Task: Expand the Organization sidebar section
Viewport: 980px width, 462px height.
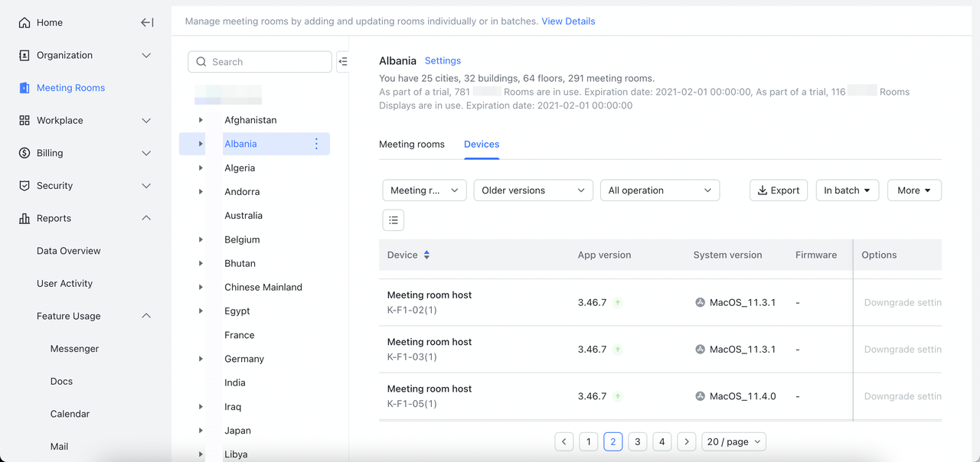Action: pyautogui.click(x=146, y=55)
